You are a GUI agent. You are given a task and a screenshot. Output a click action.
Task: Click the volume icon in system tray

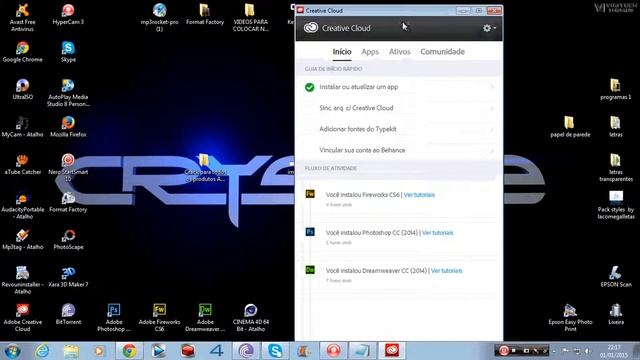pos(588,351)
